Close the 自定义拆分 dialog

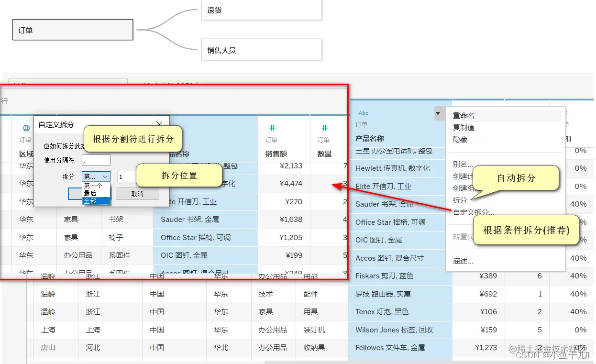point(159,124)
